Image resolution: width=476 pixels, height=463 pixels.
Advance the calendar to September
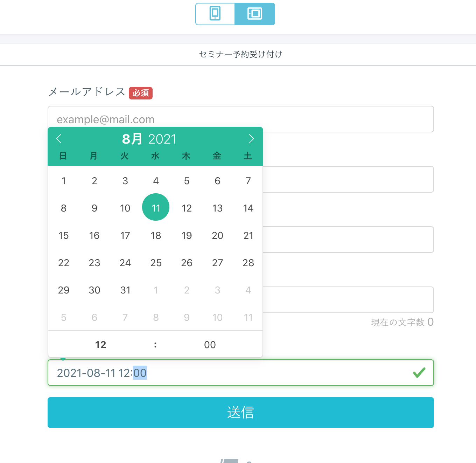pos(251,139)
